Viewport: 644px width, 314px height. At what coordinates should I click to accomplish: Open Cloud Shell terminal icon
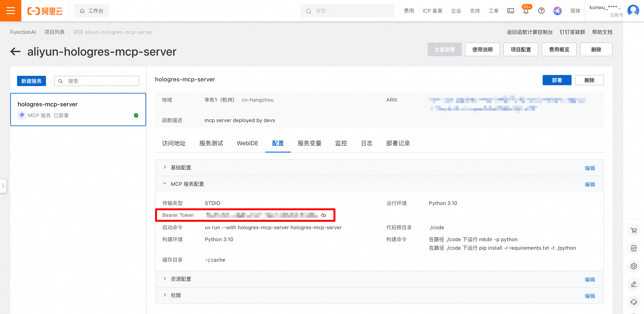click(510, 11)
